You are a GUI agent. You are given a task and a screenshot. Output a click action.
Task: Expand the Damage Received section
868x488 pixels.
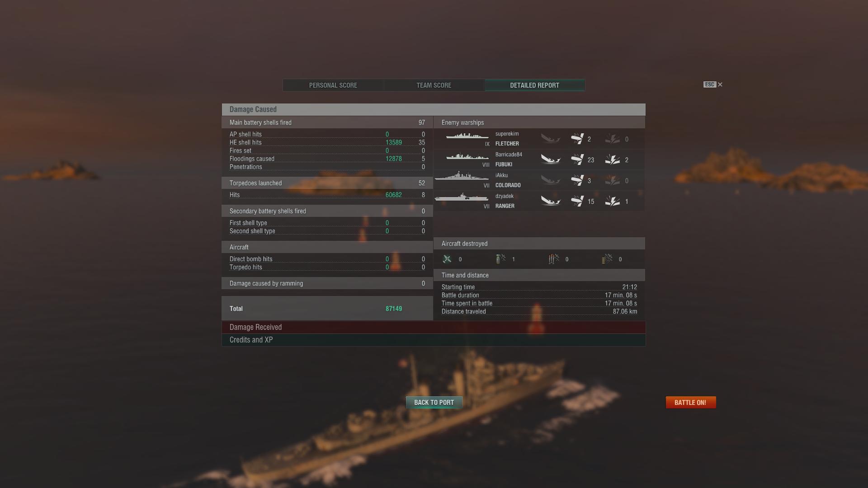pyautogui.click(x=434, y=327)
